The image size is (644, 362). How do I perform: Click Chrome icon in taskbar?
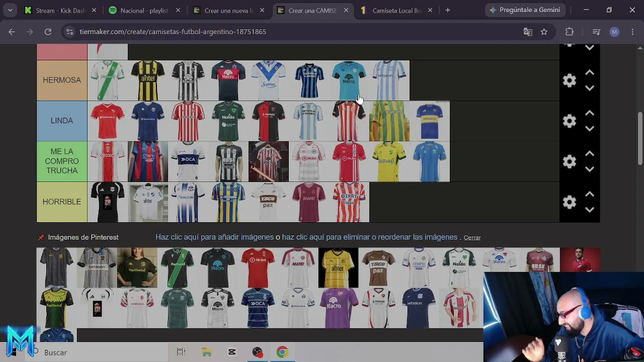point(282,352)
